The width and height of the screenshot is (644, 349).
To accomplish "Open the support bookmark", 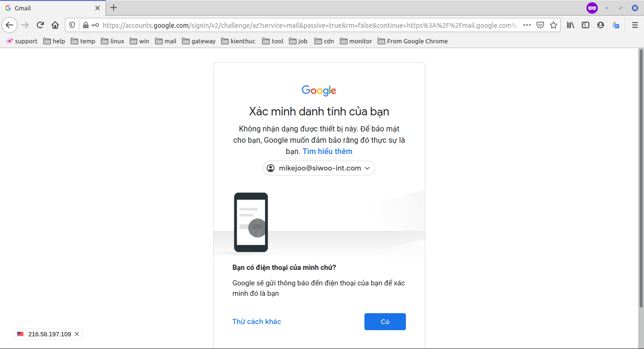I will tap(22, 41).
